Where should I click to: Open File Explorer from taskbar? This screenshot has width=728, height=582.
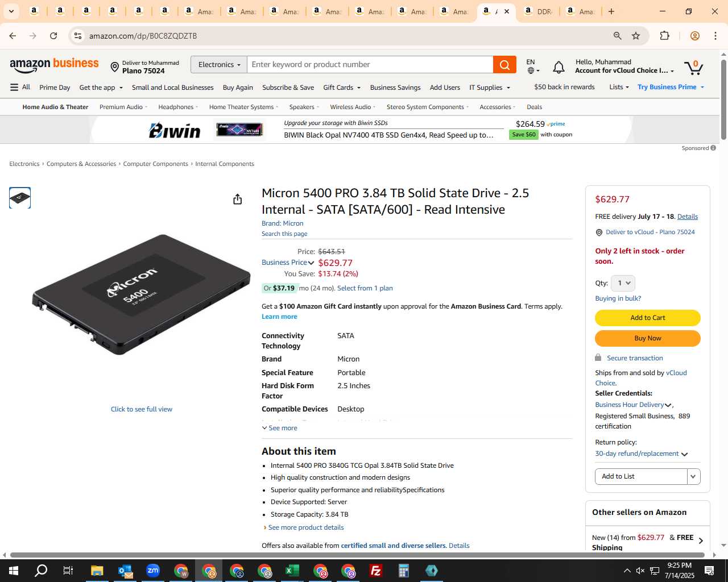[x=97, y=571]
